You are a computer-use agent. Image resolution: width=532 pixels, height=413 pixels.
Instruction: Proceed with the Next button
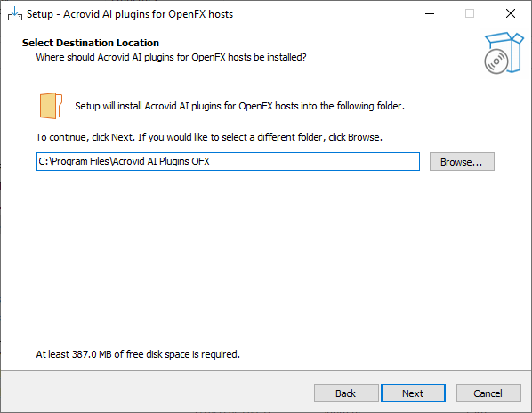413,393
